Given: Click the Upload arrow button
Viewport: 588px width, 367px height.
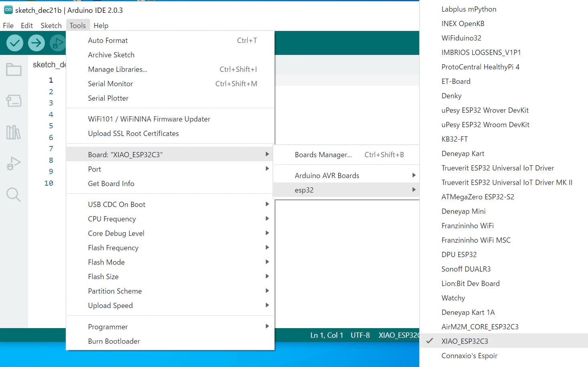Looking at the screenshot, I should 36,43.
